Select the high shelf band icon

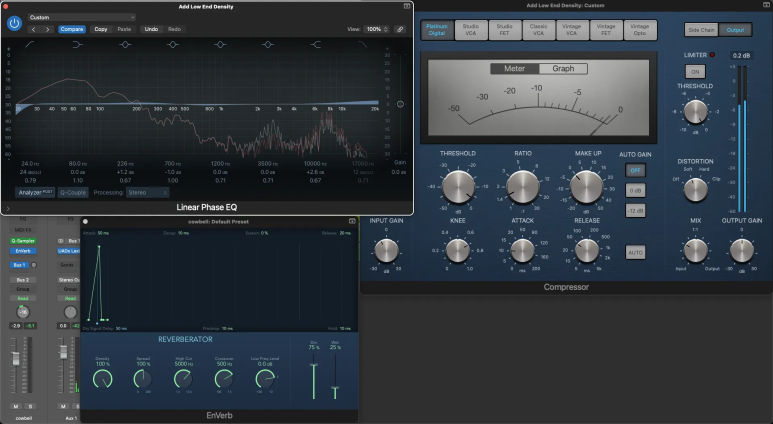(x=316, y=46)
